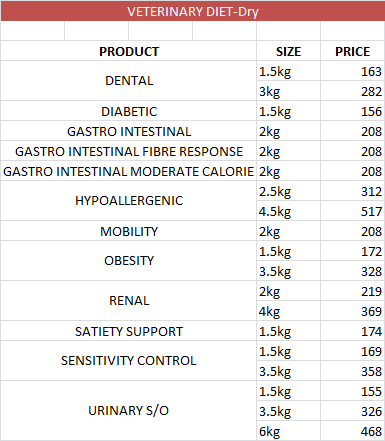The image size is (385, 441).
Task: Select the HYPOALLERGENIC product cell
Action: [129, 201]
